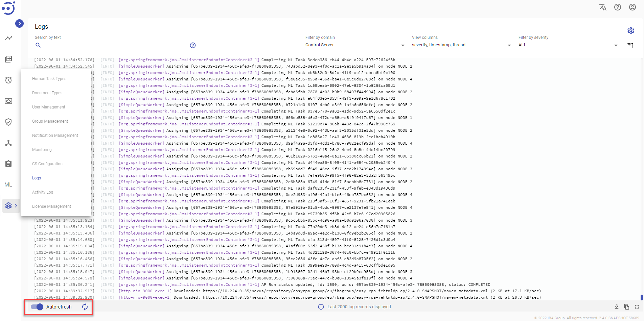
Task: Click the blue gear settings icon
Action: tap(631, 31)
